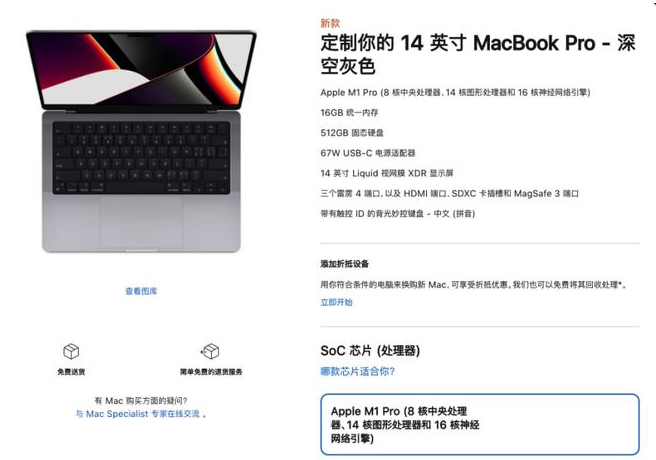Click the Liquid XDR display spec line

point(387,173)
